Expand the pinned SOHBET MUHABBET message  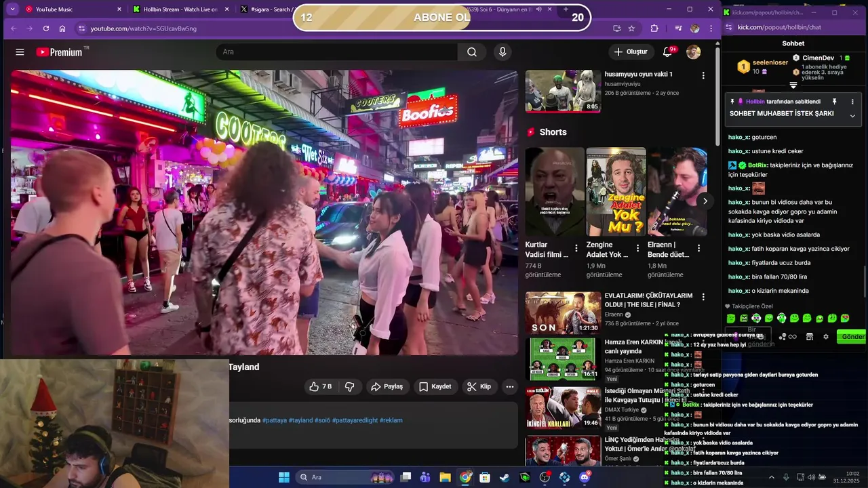[x=852, y=116]
